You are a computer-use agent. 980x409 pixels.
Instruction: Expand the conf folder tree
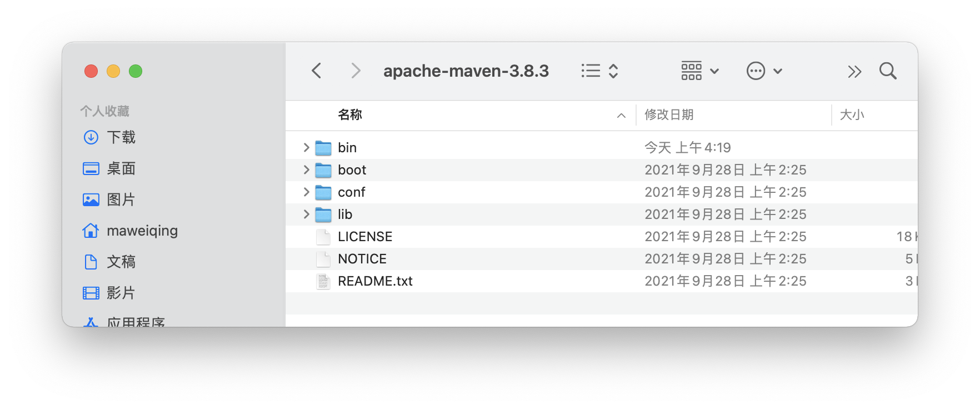click(306, 192)
